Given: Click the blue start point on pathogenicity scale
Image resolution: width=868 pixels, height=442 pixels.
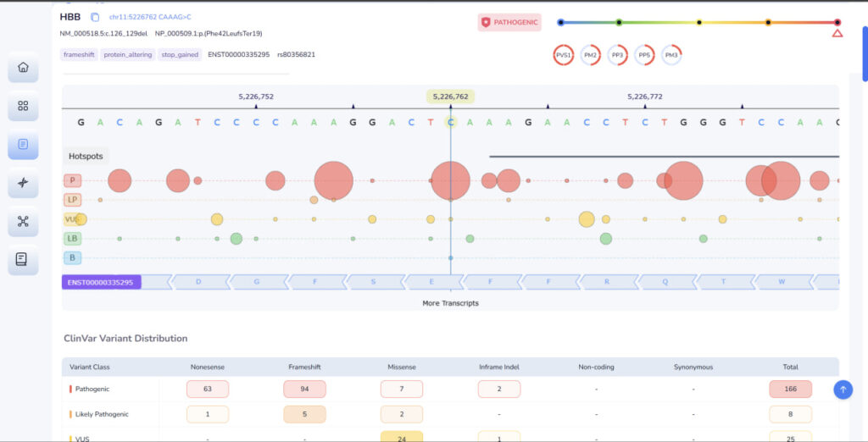Looking at the screenshot, I should 561,22.
